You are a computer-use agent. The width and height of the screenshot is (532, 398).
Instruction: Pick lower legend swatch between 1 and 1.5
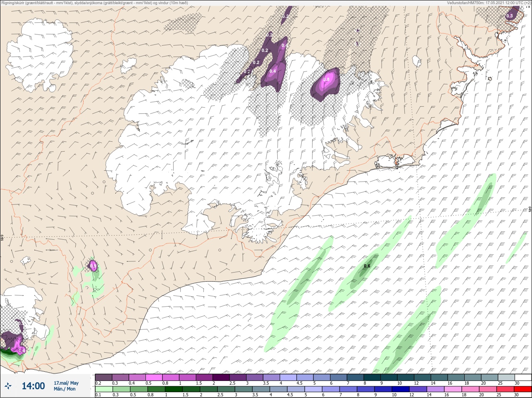click(174, 389)
